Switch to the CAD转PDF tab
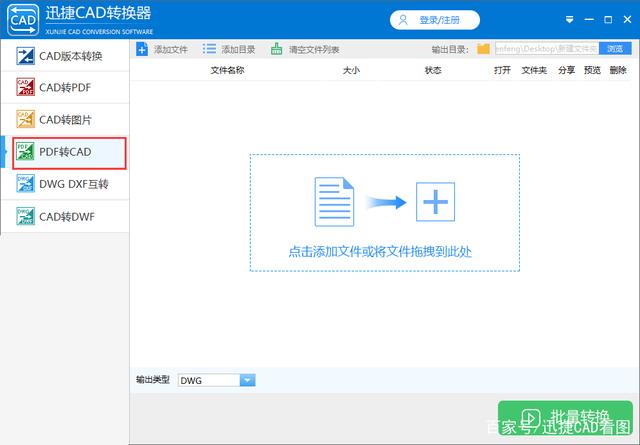This screenshot has width=640, height=445. click(x=65, y=87)
